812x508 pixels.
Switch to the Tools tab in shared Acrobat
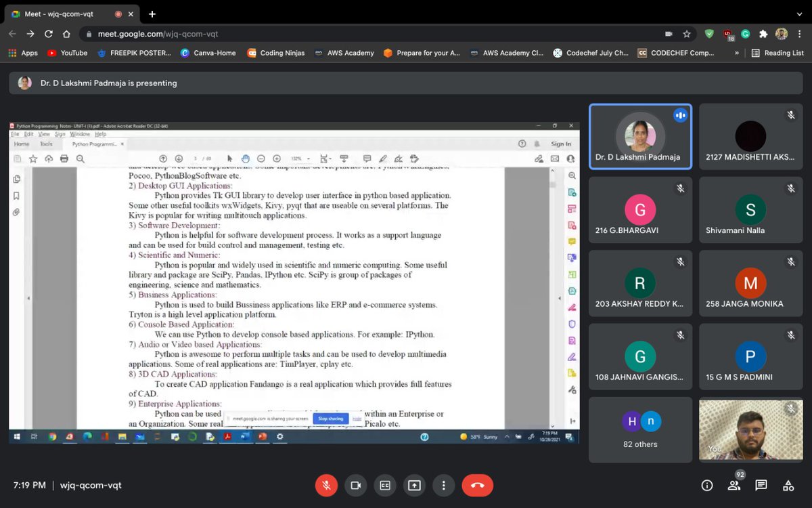[x=46, y=144]
